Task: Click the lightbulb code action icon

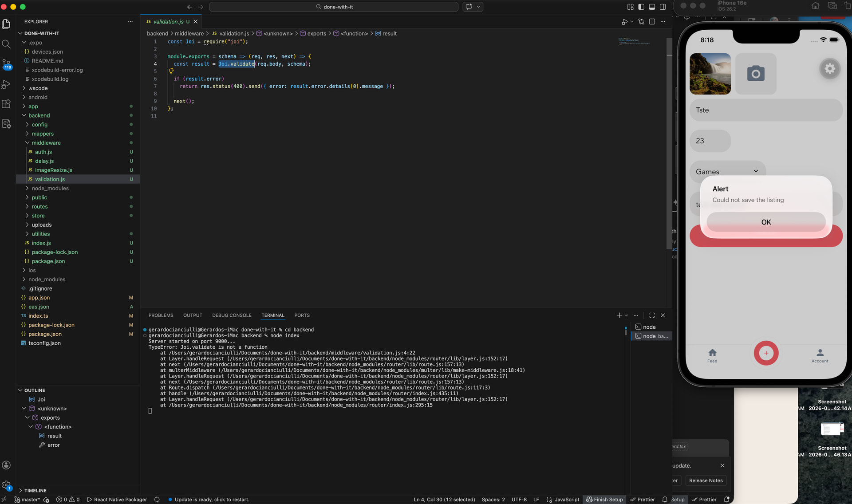Action: click(171, 71)
